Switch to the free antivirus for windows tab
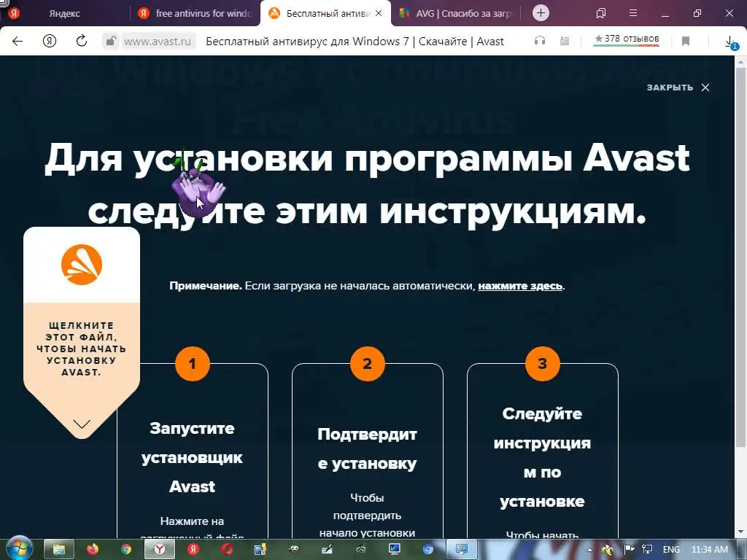This screenshot has height=560, width=747. click(x=196, y=13)
